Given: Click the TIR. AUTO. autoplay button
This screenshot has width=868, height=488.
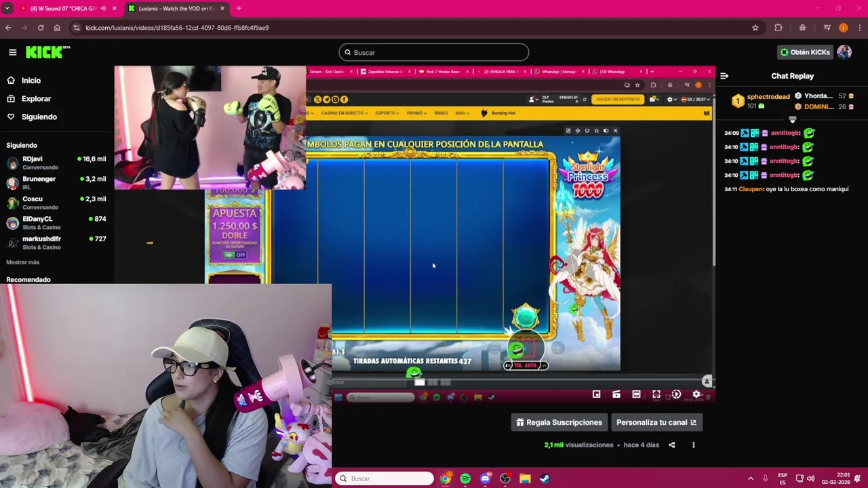Looking at the screenshot, I should (526, 365).
